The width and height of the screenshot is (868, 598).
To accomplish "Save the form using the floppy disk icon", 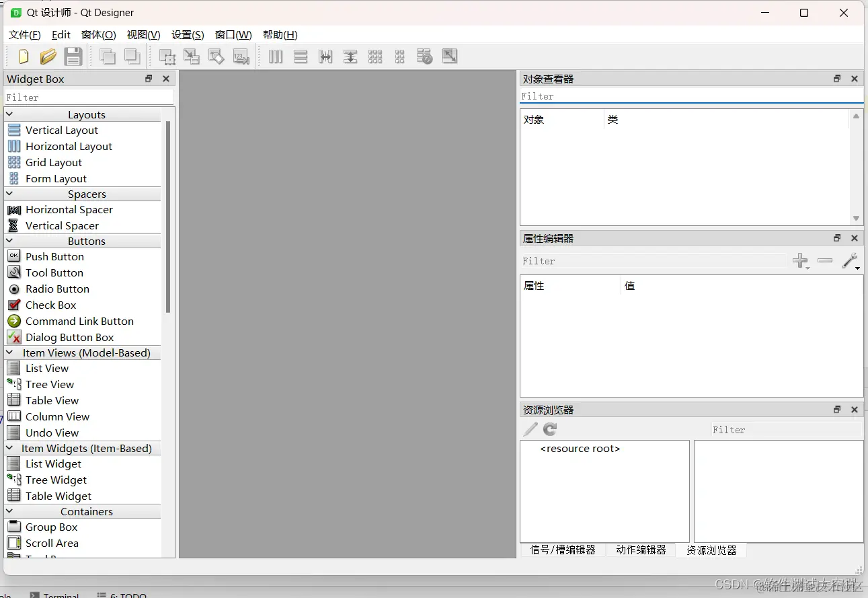I will coord(73,57).
